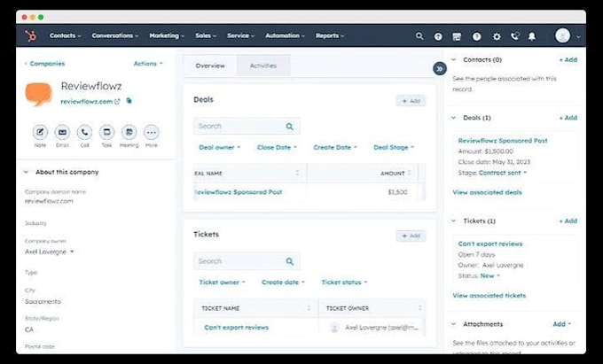
Task: Click the calling phone icon in top bar
Action: pyautogui.click(x=514, y=36)
